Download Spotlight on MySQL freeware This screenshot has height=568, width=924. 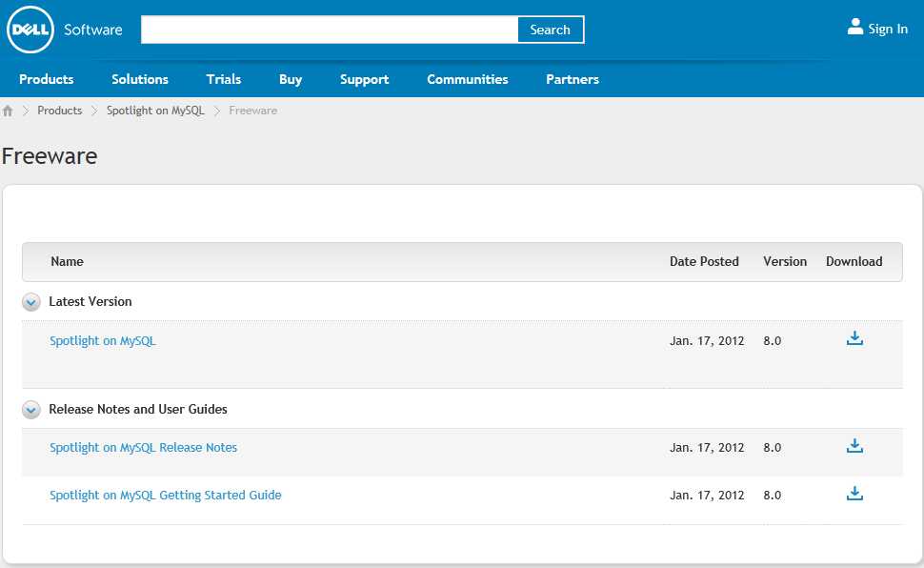coord(854,338)
